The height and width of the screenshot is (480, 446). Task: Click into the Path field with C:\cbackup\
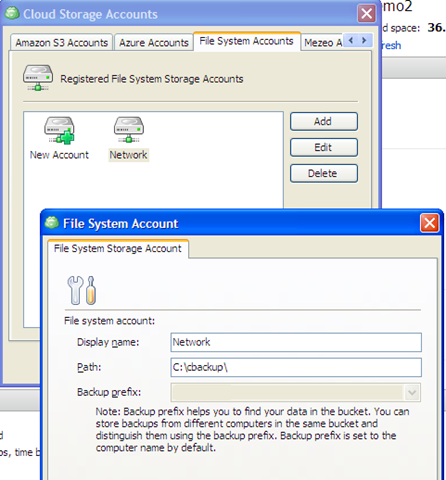click(296, 367)
